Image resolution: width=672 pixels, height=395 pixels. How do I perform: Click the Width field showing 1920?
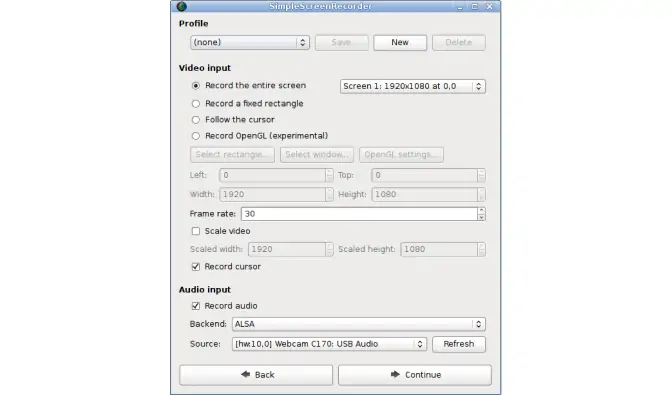coord(273,195)
